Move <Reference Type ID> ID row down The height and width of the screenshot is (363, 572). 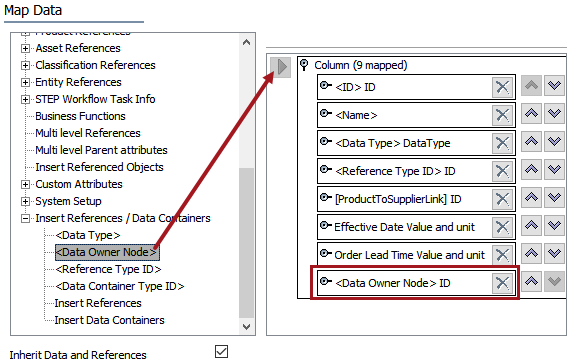[554, 169]
